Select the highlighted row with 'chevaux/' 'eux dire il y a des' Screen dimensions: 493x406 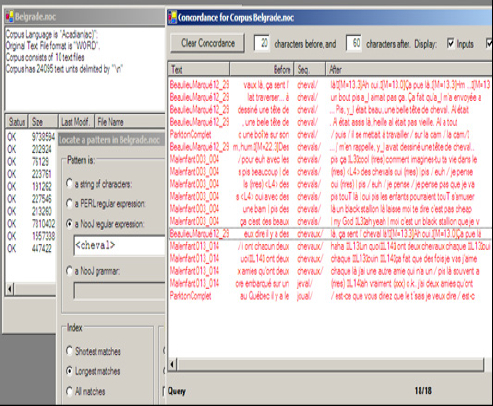330,234
